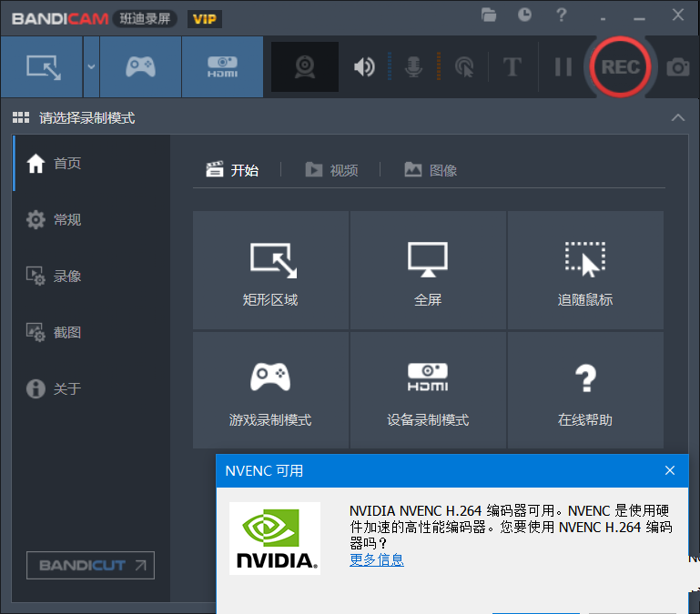The width and height of the screenshot is (700, 614).
Task: Click the 更多信息 link
Action: [x=377, y=559]
